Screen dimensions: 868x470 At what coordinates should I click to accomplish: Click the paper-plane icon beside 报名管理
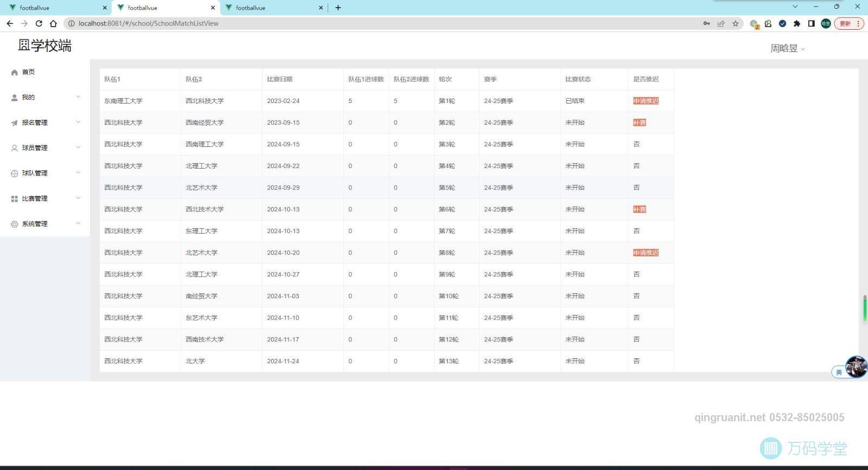pyautogui.click(x=15, y=123)
